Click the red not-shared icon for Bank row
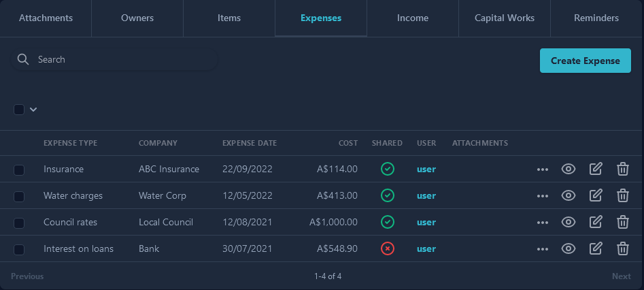 [387, 249]
